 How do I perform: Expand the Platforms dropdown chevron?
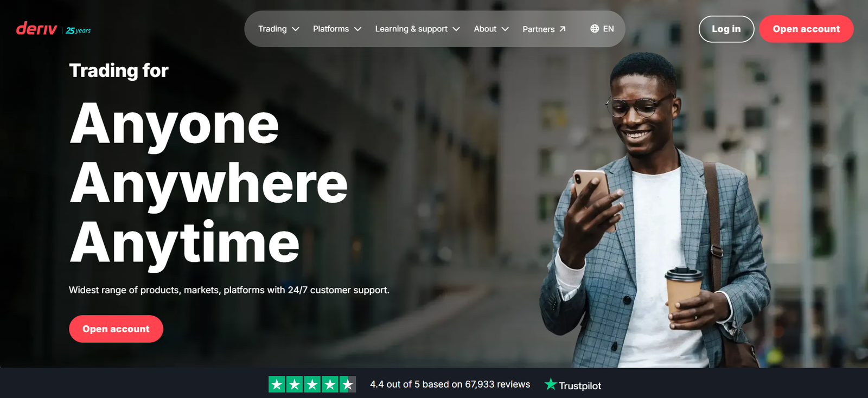(x=358, y=29)
